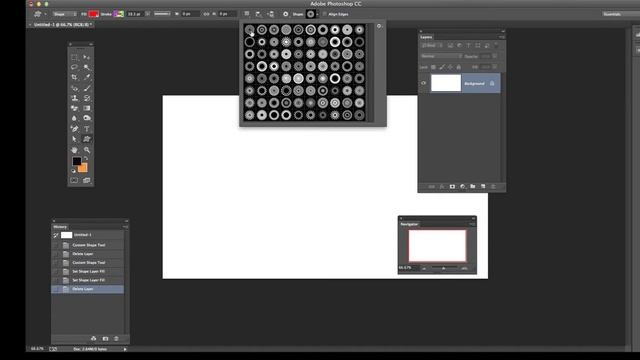640x360 pixels.
Task: Toggle lock position
Action: tap(450, 67)
